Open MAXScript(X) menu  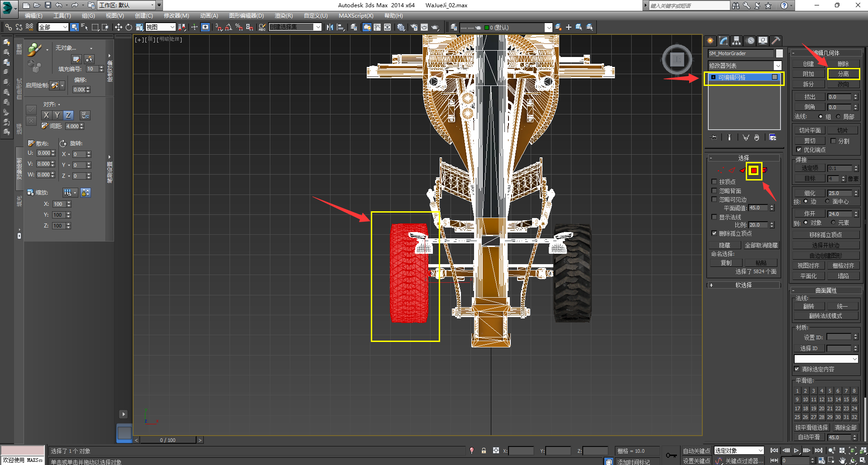point(356,16)
